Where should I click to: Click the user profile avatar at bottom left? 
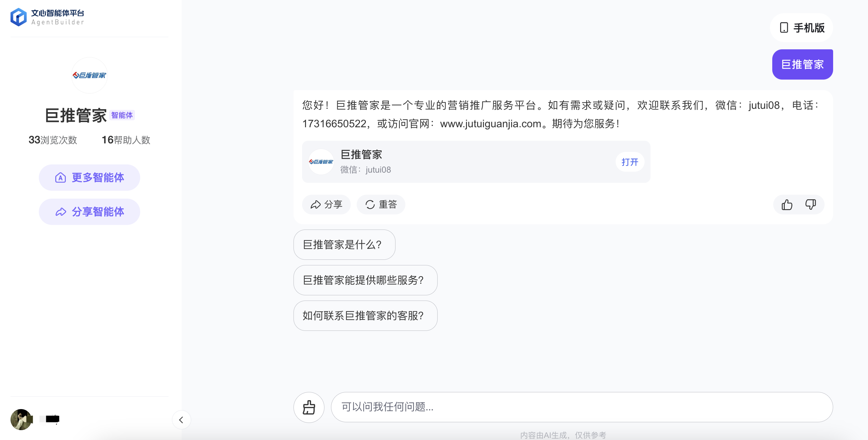click(21, 419)
